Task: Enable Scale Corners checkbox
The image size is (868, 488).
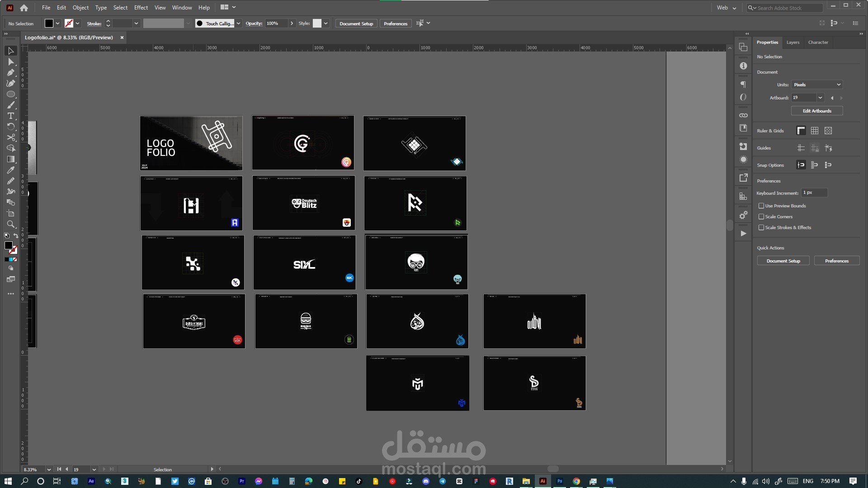Action: point(761,216)
